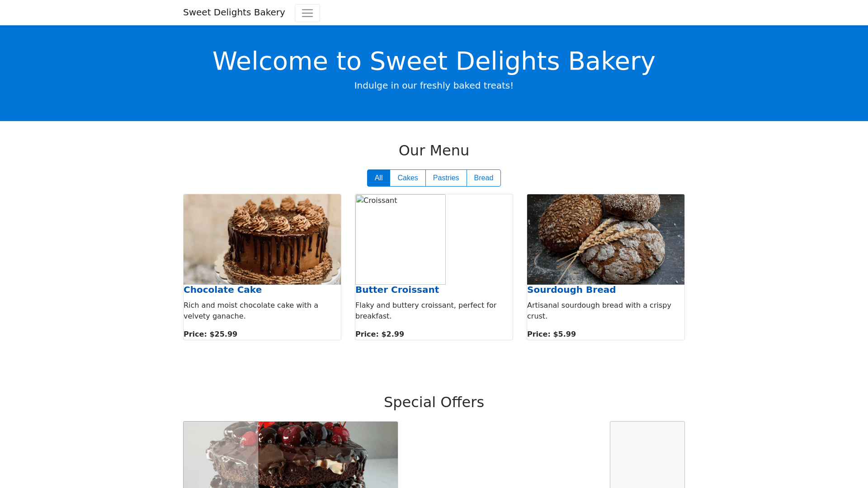
Task: Click the $5.99 sourdough price
Action: (x=552, y=334)
